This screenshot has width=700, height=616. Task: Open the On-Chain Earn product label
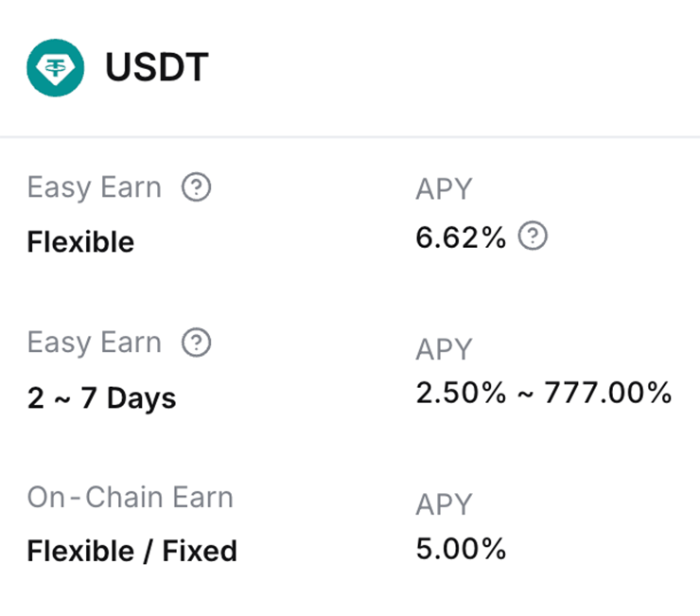click(x=130, y=497)
